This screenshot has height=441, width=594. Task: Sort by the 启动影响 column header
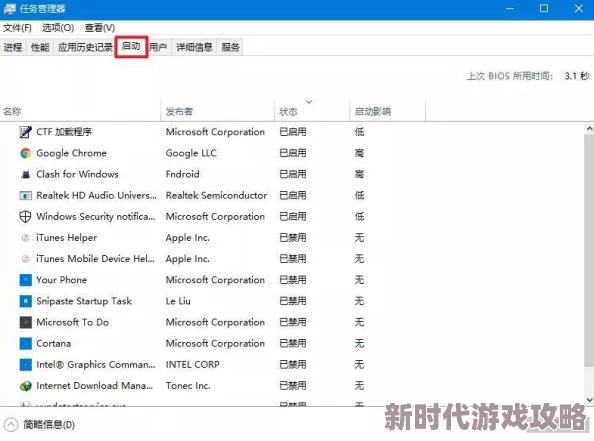point(388,111)
